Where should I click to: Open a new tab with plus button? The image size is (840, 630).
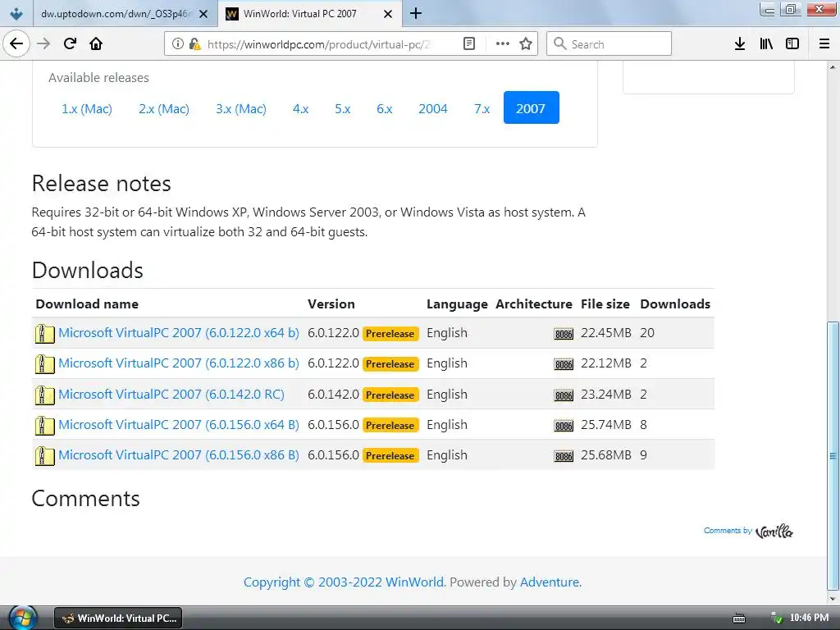(416, 13)
